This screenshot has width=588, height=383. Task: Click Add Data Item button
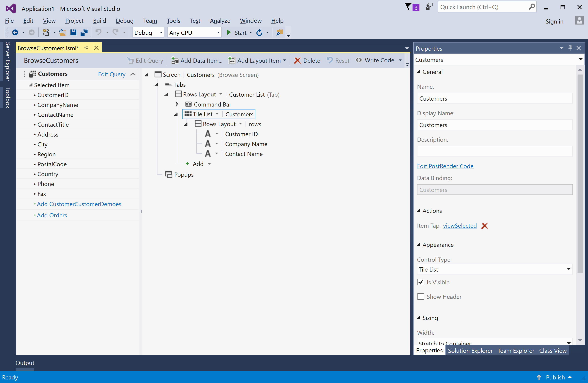[x=197, y=60]
